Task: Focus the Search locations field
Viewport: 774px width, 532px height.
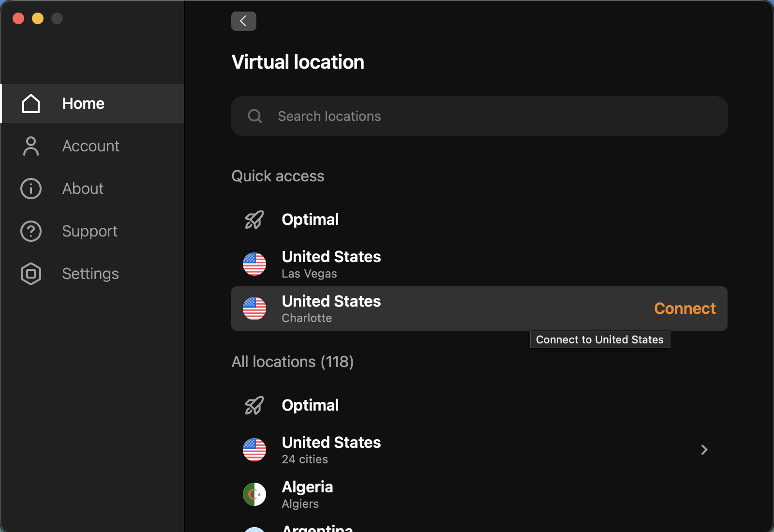Action: pyautogui.click(x=479, y=116)
